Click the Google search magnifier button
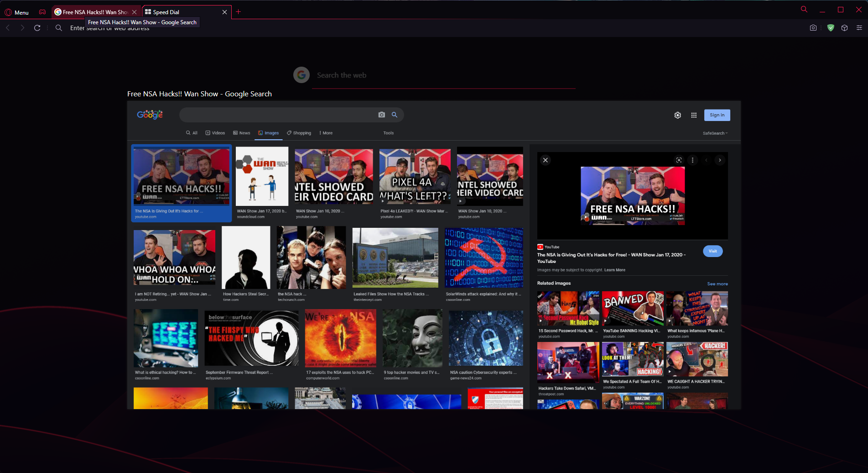This screenshot has width=868, height=473. point(395,115)
